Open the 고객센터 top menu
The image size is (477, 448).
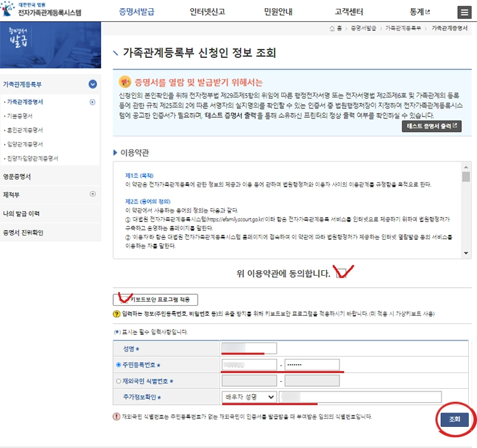click(x=349, y=12)
